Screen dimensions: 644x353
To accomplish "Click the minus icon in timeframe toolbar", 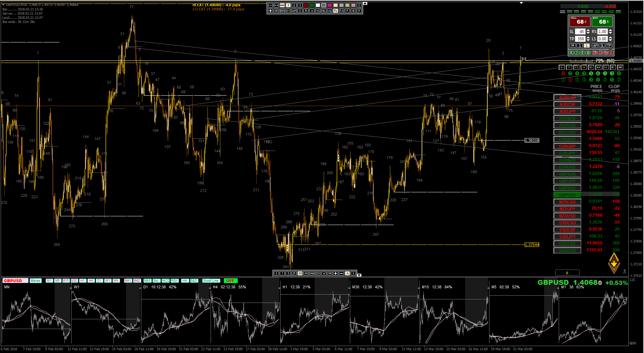I will point(341,273).
